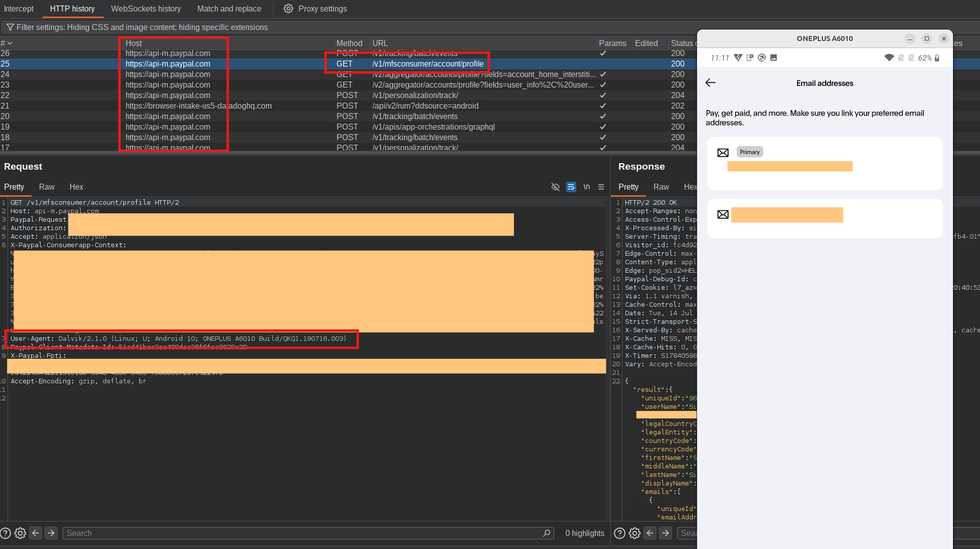
Task: Go to previous match arrow in Request
Action: (36, 533)
